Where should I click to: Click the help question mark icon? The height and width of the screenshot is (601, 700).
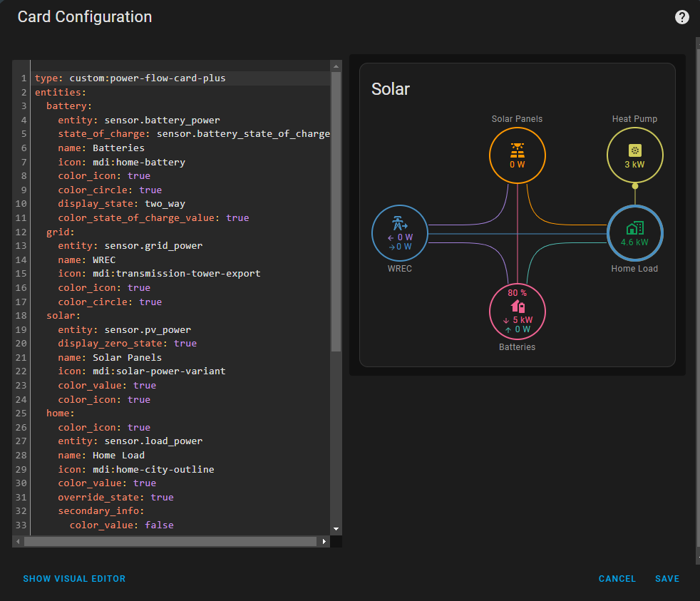tap(681, 18)
